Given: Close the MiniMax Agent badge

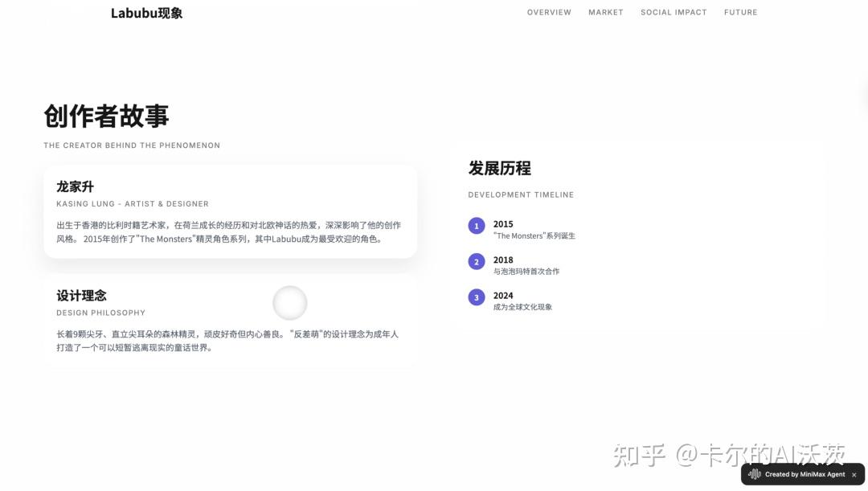Looking at the screenshot, I should coord(854,475).
